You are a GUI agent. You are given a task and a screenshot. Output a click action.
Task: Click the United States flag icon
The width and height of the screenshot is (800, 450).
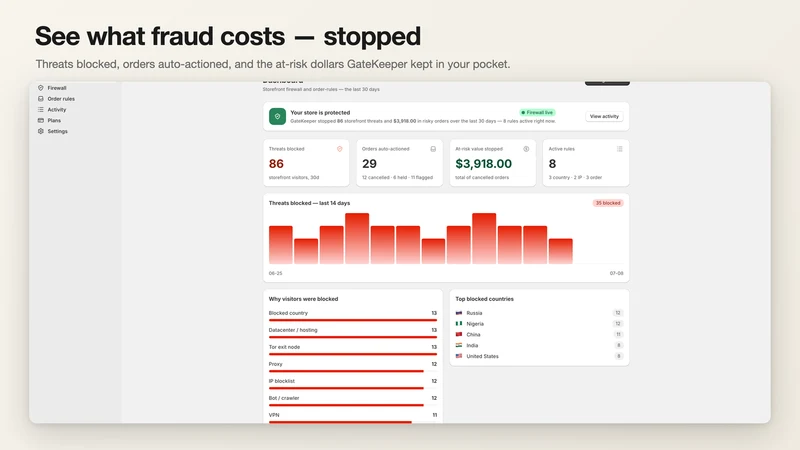pos(459,356)
